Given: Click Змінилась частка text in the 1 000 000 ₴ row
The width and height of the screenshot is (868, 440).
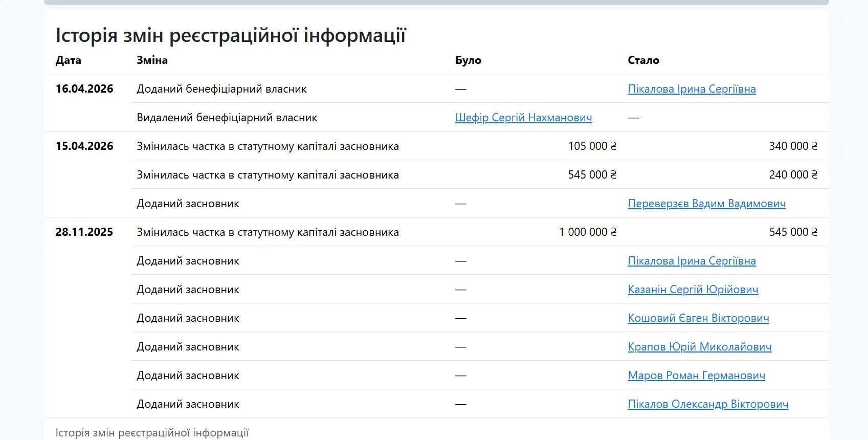Looking at the screenshot, I should 268,232.
